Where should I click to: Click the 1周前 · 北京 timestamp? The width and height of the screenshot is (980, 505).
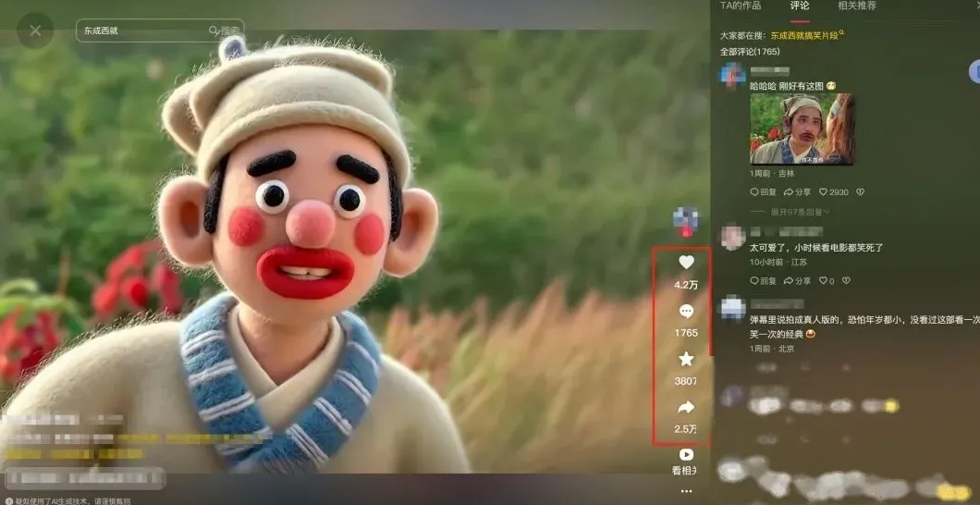(x=771, y=349)
